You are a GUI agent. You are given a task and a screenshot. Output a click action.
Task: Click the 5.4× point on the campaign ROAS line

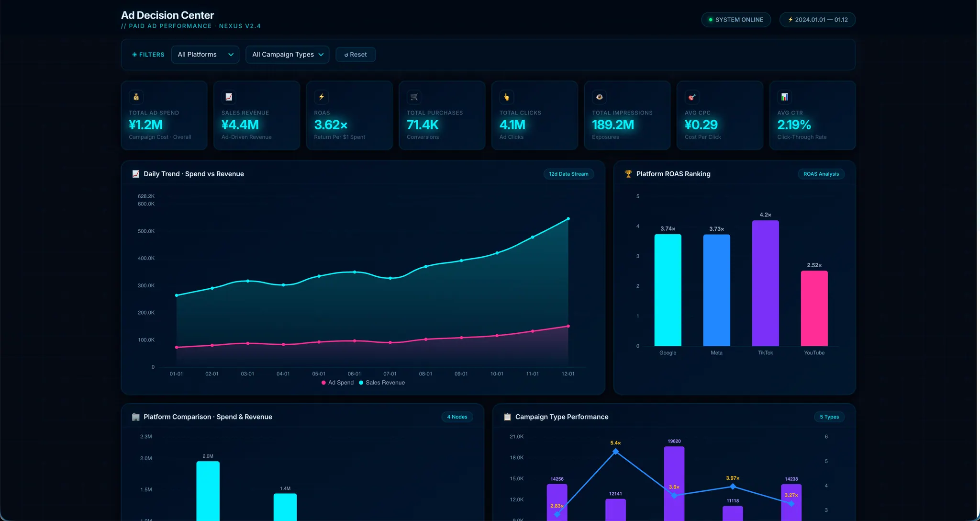616,452
